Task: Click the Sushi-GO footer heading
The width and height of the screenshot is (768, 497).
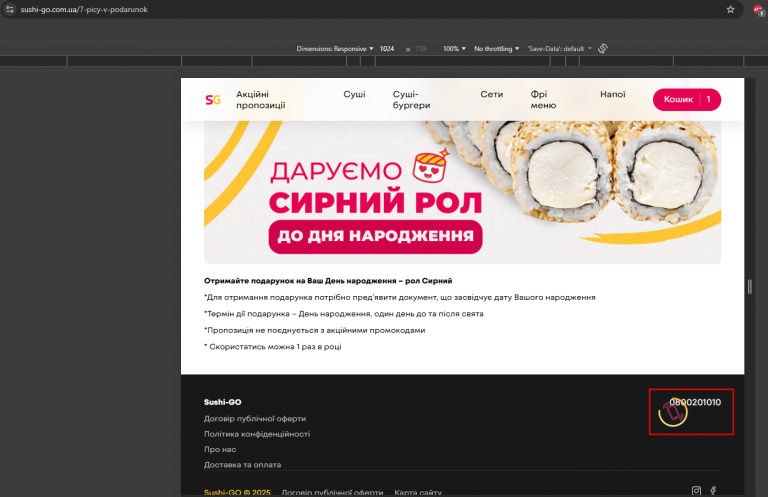Action: (222, 402)
